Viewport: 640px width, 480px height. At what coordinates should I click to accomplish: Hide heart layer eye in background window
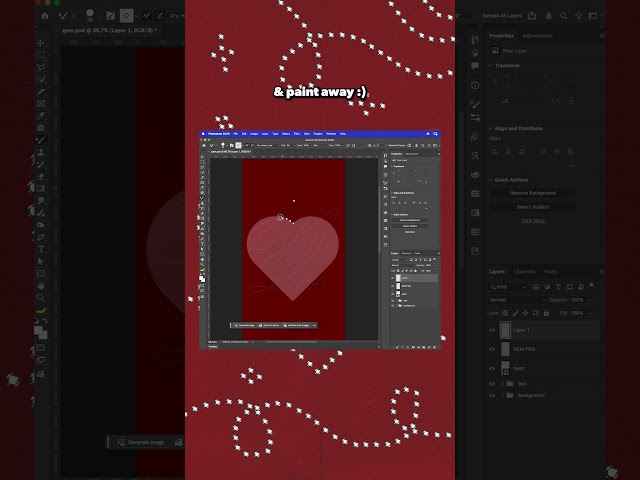tap(492, 368)
